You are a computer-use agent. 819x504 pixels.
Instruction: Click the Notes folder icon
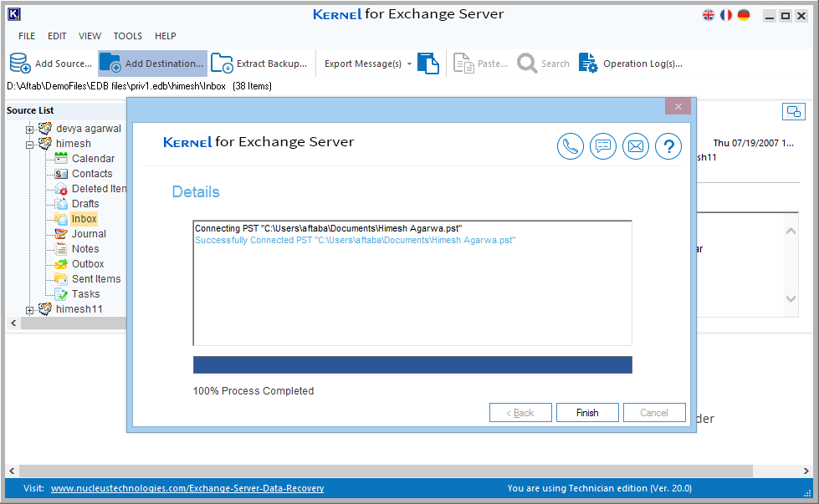coord(61,249)
